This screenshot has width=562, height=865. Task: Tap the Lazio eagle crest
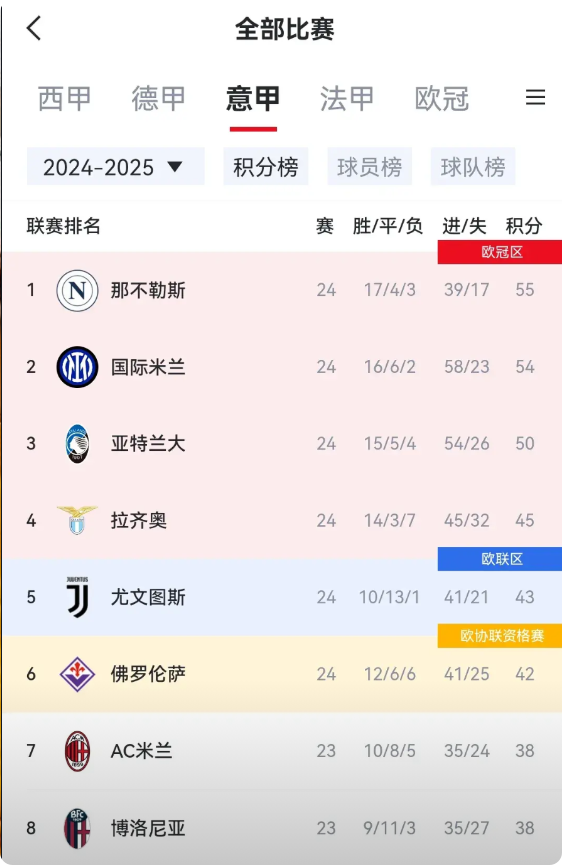pos(77,520)
